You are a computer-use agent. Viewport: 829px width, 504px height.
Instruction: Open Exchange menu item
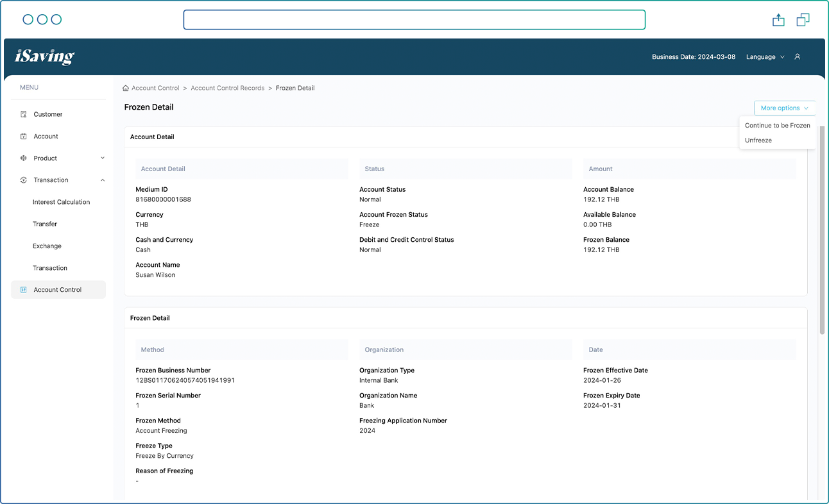47,246
